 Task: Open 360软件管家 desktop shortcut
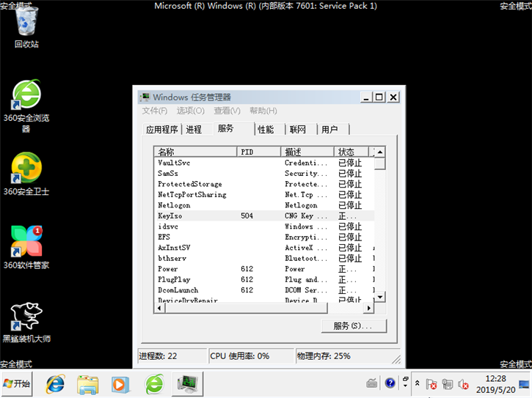26,247
